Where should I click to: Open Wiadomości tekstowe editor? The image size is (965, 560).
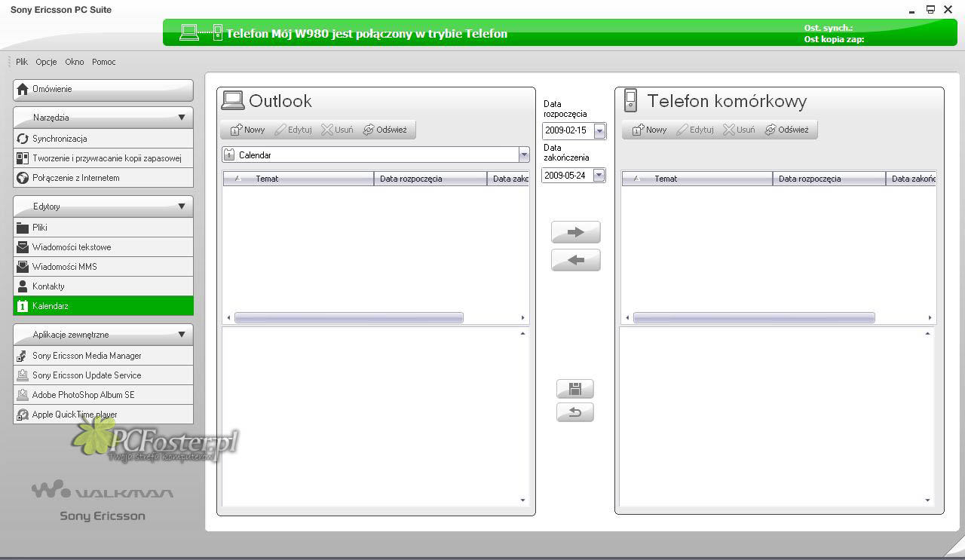[103, 247]
